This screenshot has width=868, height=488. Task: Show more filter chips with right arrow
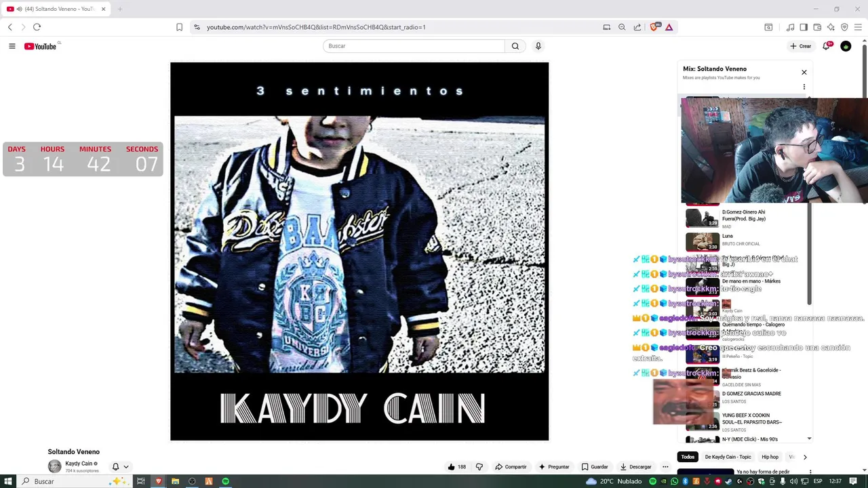pyautogui.click(x=805, y=457)
